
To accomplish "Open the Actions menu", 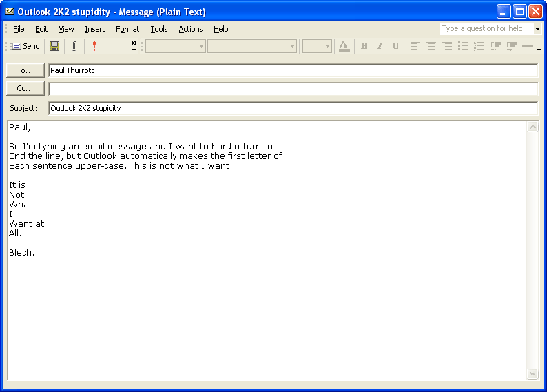I will 191,29.
